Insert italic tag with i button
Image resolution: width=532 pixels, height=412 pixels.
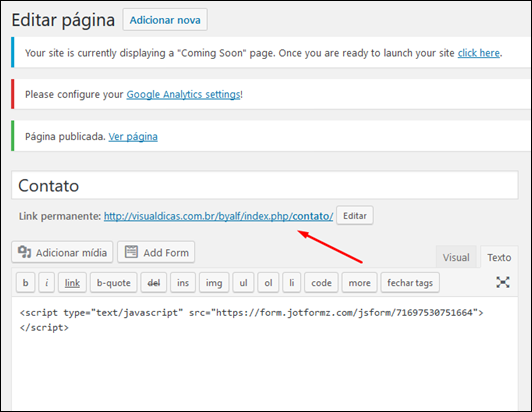pos(46,282)
